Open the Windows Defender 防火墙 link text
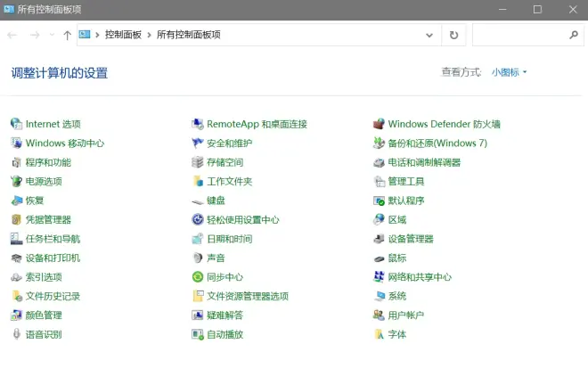The image size is (588, 385). click(x=444, y=124)
